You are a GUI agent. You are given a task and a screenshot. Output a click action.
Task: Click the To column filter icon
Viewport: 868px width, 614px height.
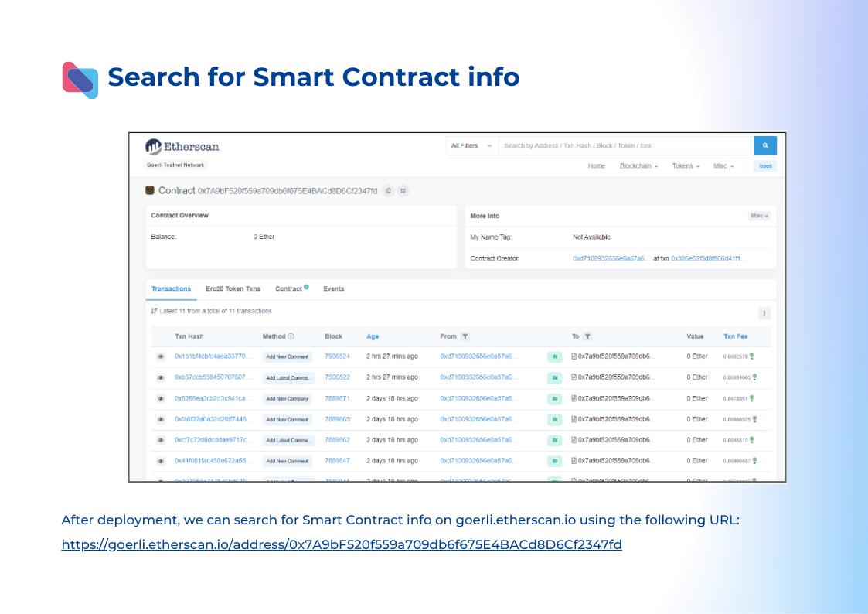point(587,336)
